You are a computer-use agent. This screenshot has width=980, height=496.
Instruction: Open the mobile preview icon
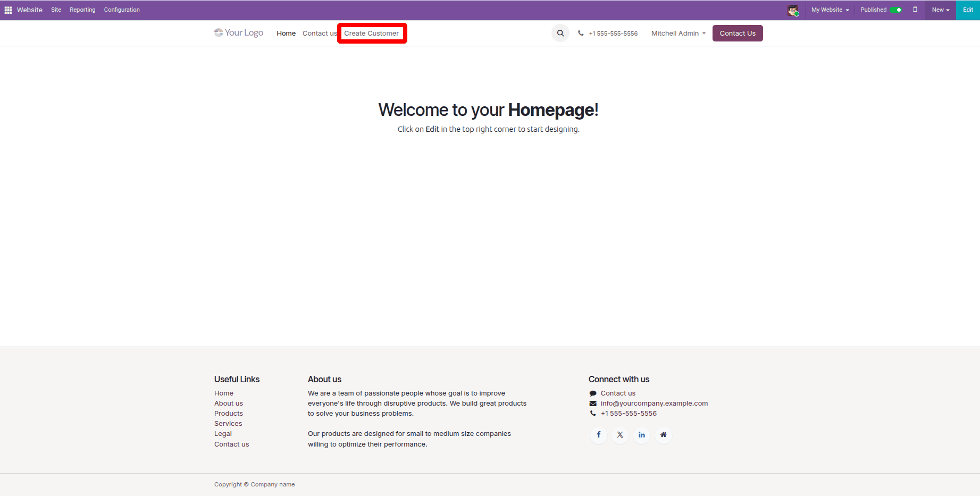point(915,10)
